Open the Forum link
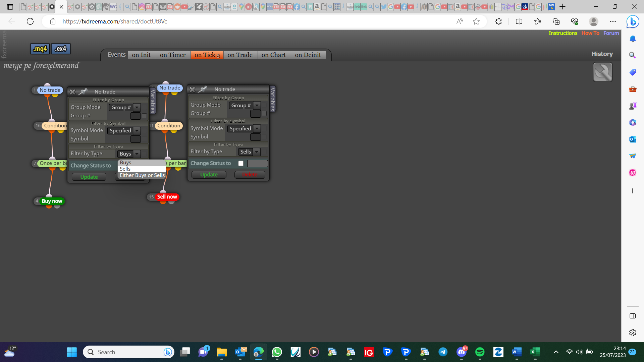Viewport: 644px width, 362px height. 611,33
